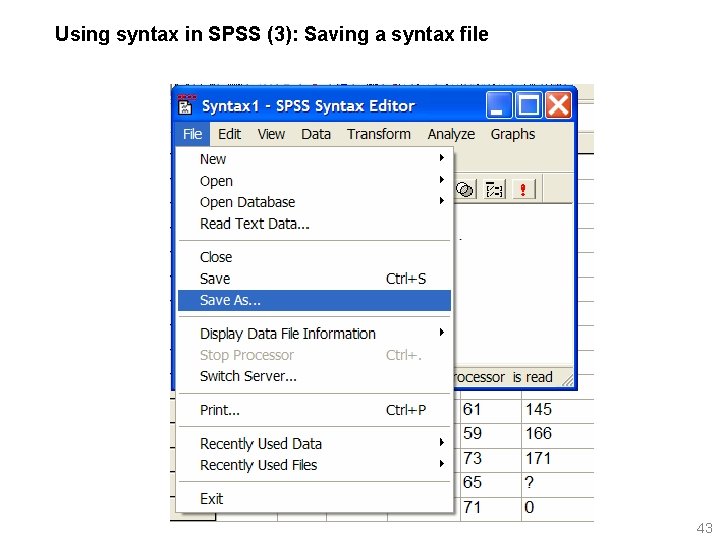
Task: Open the Transform menu
Action: [x=379, y=134]
